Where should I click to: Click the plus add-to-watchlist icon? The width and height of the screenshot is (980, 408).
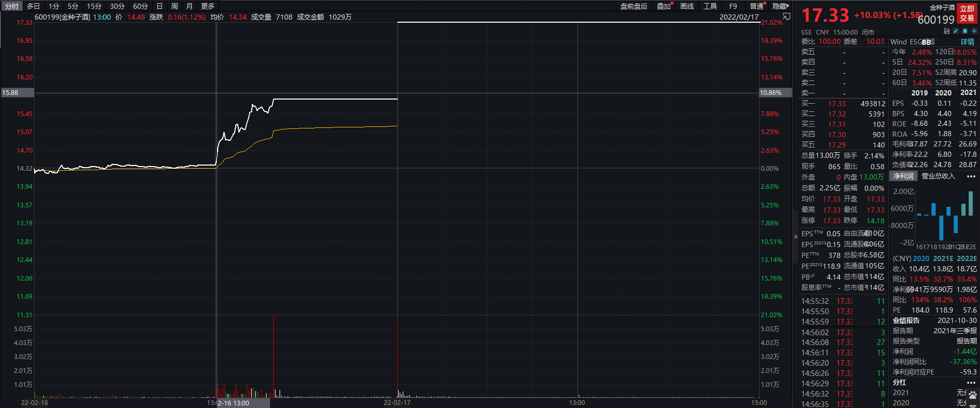click(974, 31)
